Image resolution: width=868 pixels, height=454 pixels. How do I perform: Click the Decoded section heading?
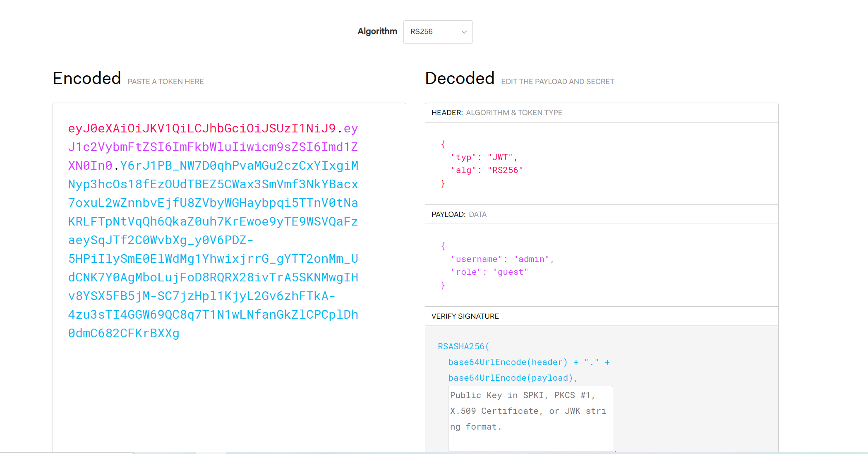[460, 78]
